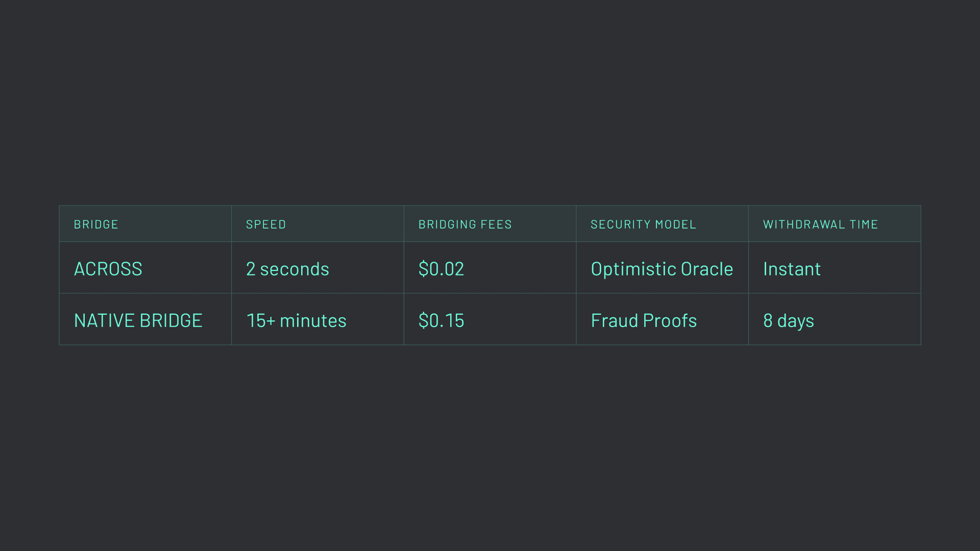Click the Instant withdrawal time cell
This screenshot has width=980, height=551.
coord(792,269)
